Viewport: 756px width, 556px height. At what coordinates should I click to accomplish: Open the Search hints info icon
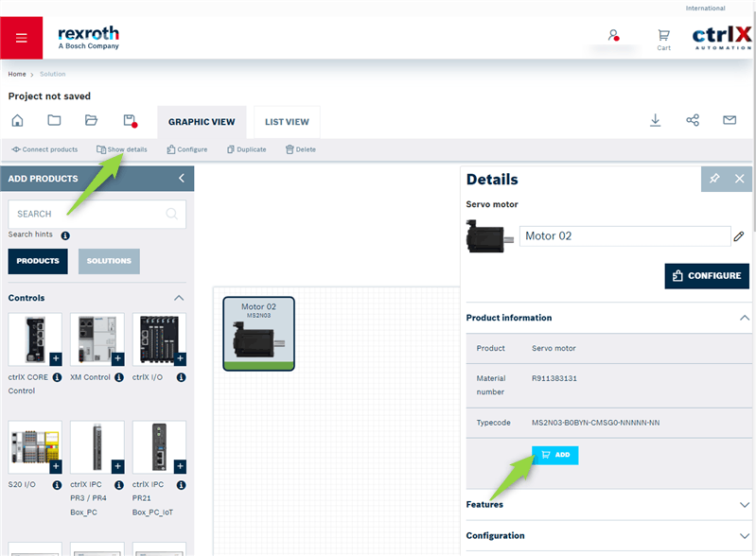[x=65, y=235]
